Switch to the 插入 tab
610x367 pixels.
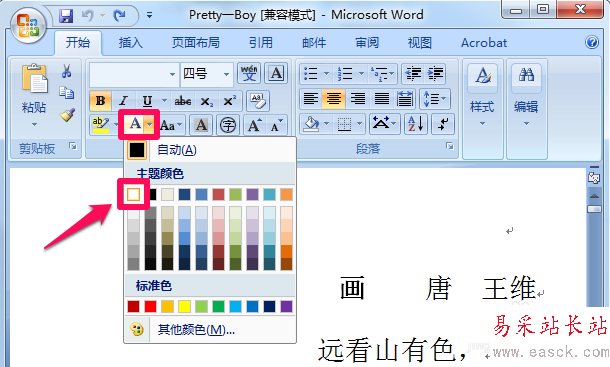131,42
